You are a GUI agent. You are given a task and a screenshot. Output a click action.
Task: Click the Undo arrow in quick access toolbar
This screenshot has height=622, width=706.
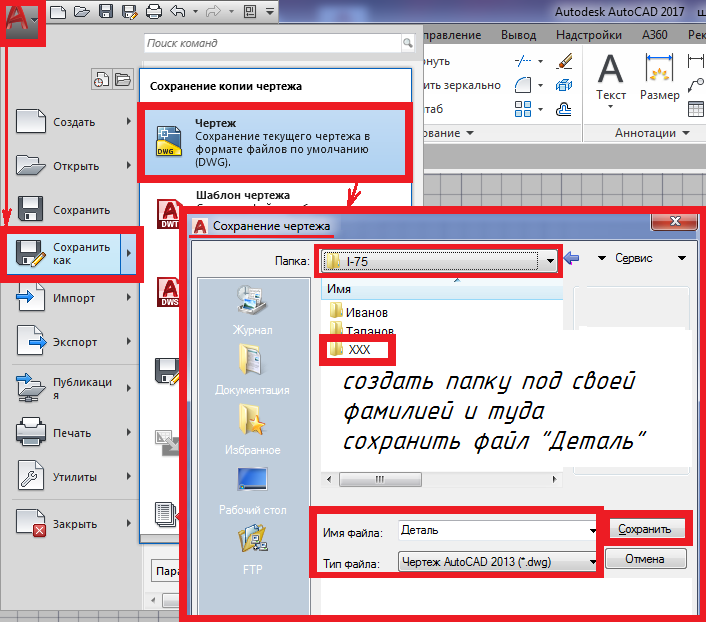(179, 12)
